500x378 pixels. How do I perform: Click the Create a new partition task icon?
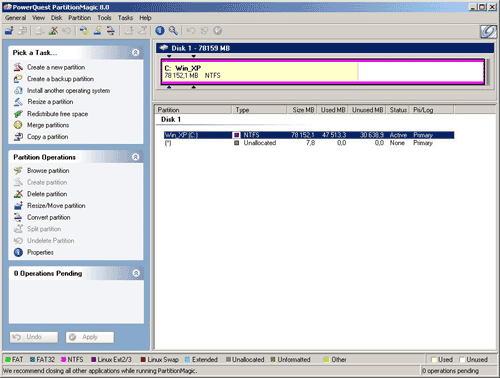pos(18,67)
